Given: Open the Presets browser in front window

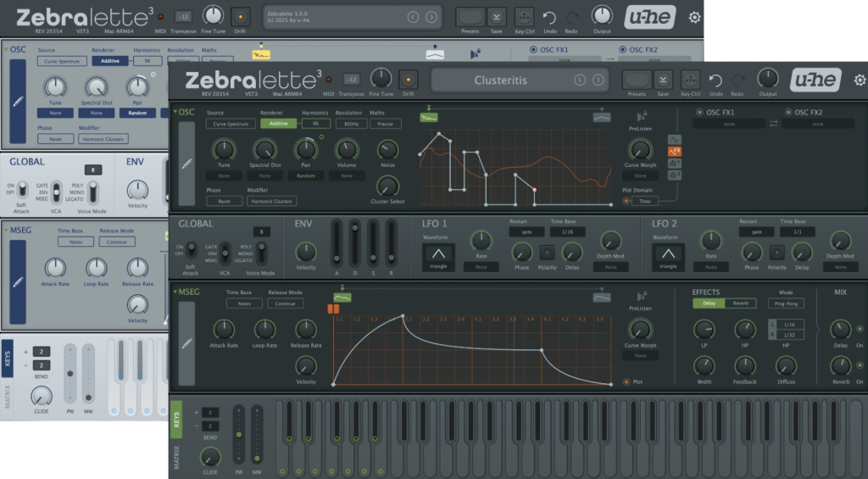Looking at the screenshot, I should coord(637,81).
